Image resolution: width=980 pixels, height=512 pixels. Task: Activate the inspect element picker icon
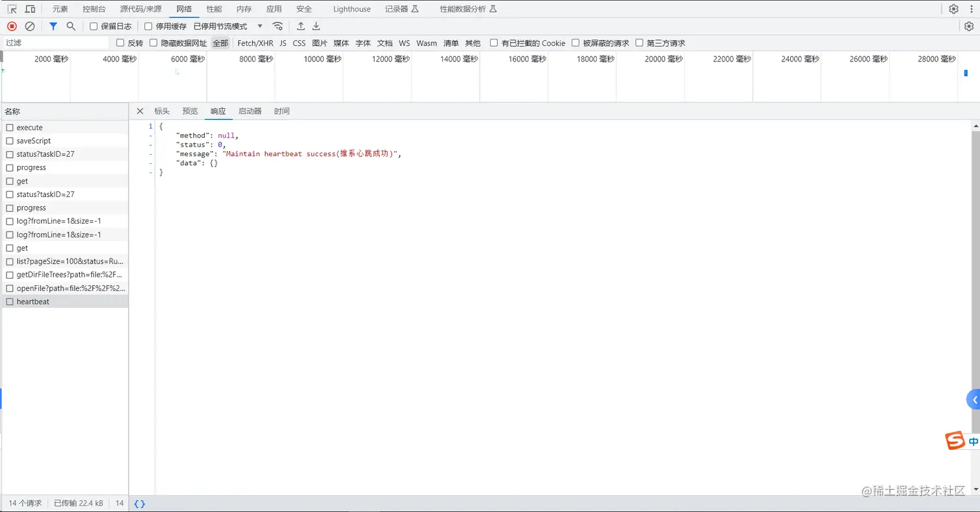pos(12,9)
